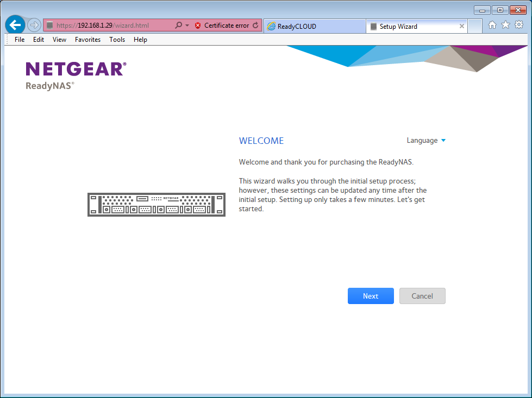Open Favorites with the star icon
The image size is (532, 398).
[x=505, y=24]
